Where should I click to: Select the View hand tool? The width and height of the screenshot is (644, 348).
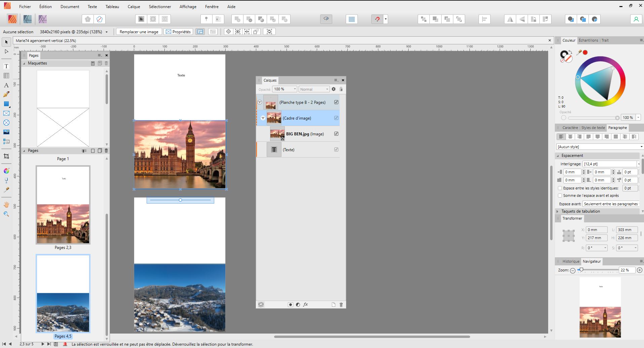pyautogui.click(x=6, y=205)
